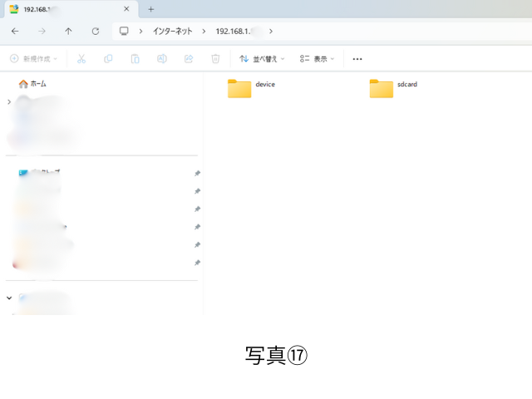Click the copy icon in toolbar

coord(108,59)
